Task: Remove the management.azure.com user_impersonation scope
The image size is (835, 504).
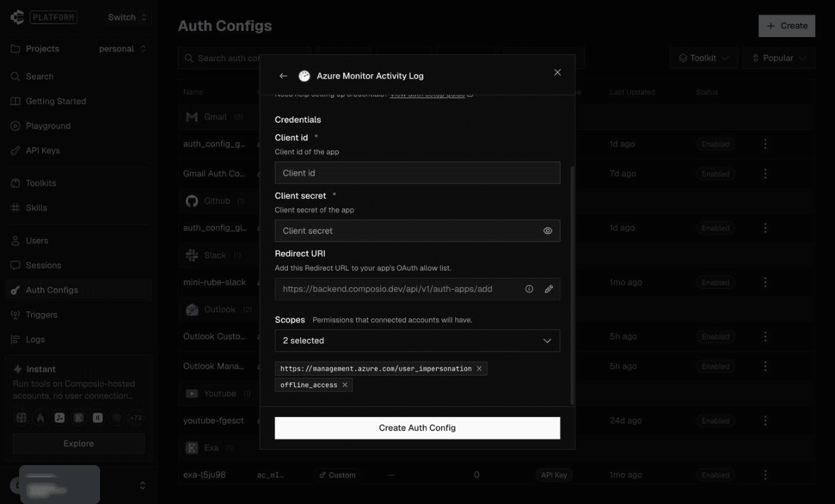Action: (479, 368)
